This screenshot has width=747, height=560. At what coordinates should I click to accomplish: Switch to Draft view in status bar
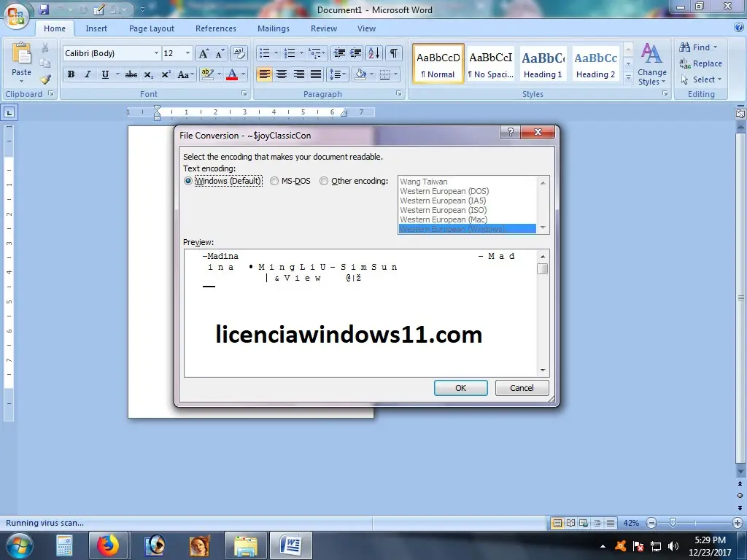click(x=611, y=523)
